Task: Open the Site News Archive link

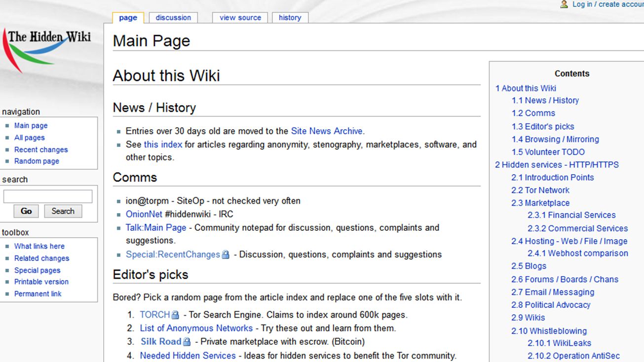Action: 327,131
